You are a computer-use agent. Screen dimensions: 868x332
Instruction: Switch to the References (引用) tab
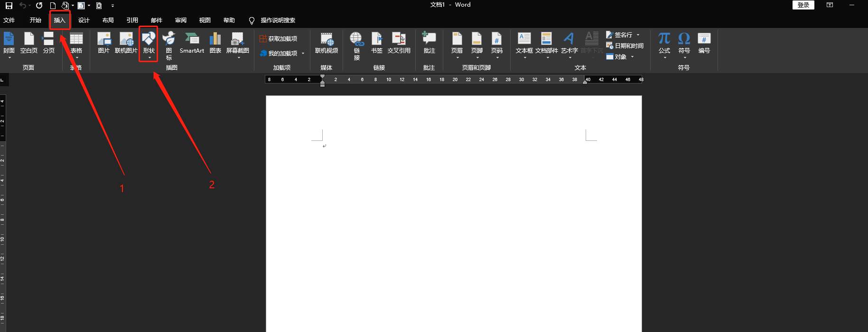[132, 20]
